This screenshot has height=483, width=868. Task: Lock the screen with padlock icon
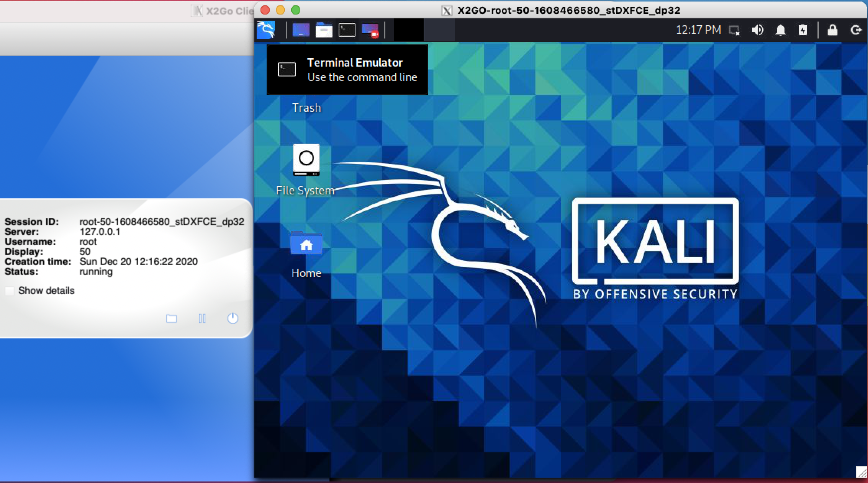pyautogui.click(x=833, y=30)
